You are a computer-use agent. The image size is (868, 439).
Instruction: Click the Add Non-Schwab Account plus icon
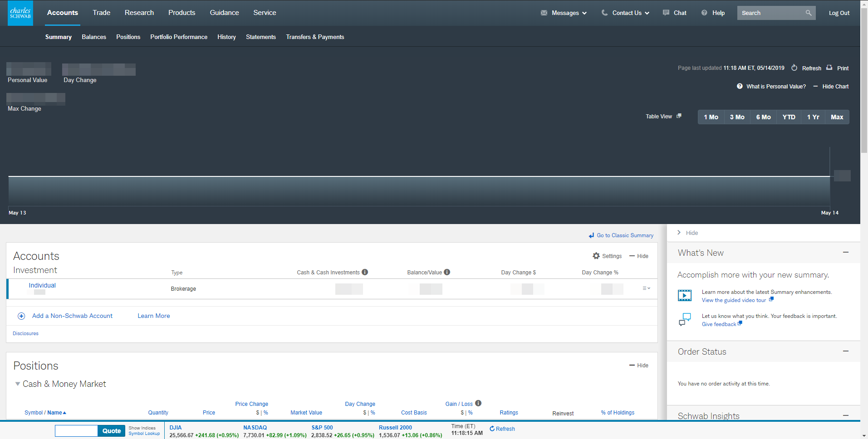pyautogui.click(x=21, y=316)
